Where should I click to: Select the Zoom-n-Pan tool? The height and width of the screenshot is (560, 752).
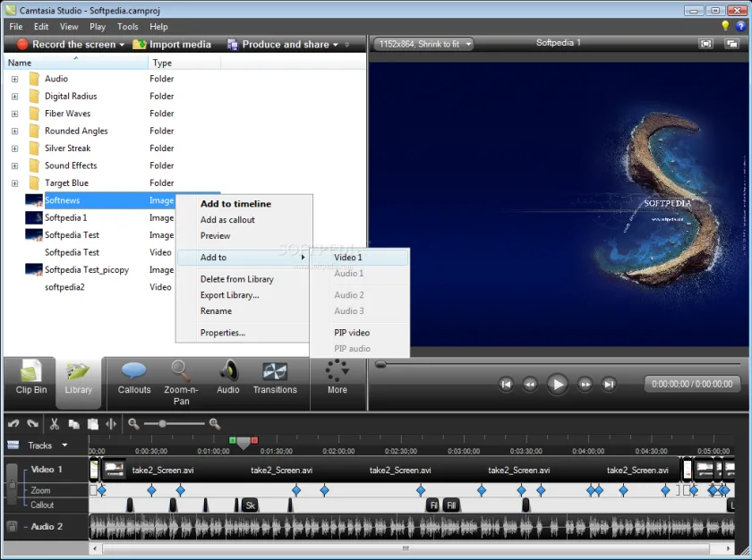pyautogui.click(x=181, y=383)
